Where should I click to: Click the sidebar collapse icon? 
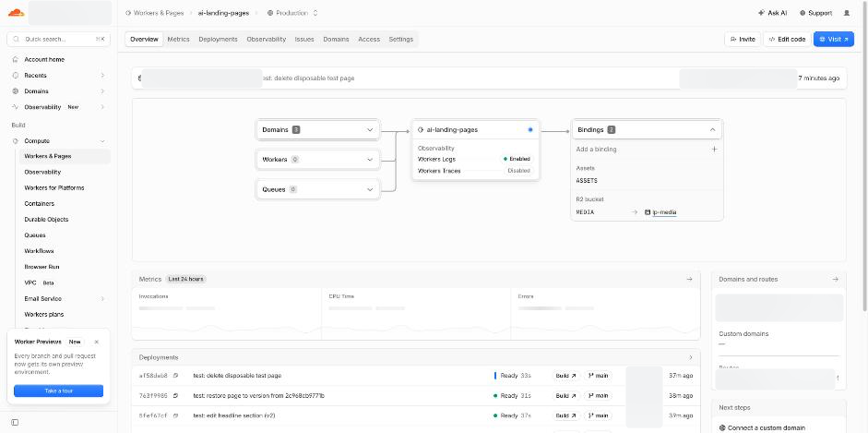click(15, 423)
